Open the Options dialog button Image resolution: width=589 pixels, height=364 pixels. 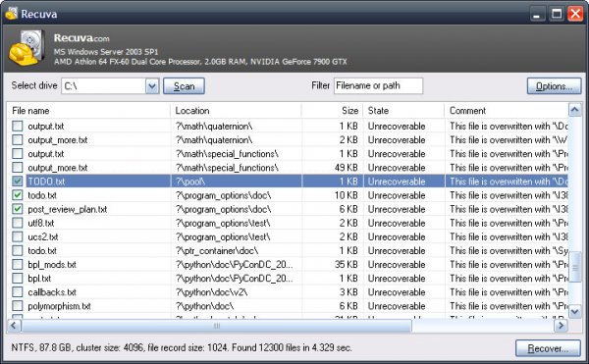tap(554, 86)
